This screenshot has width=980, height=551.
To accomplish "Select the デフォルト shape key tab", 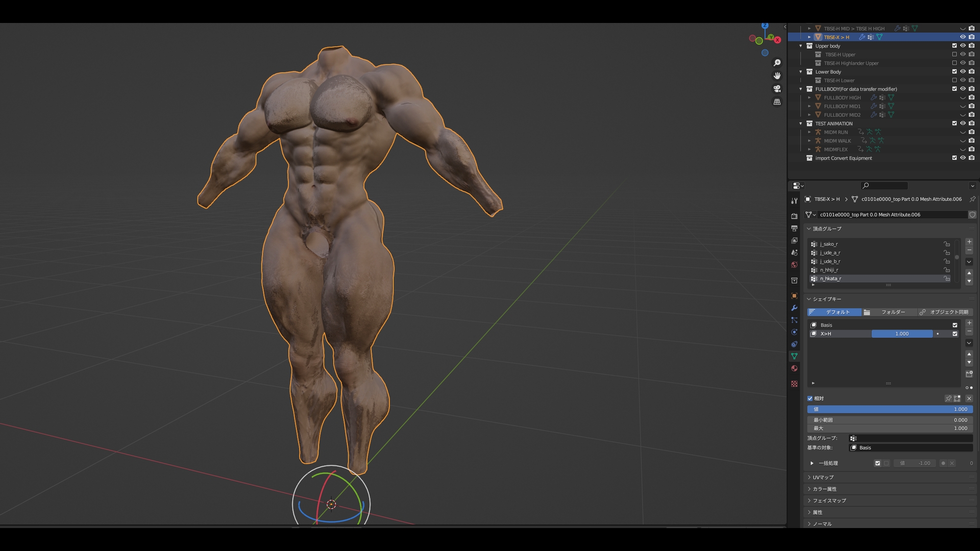I will coord(834,312).
